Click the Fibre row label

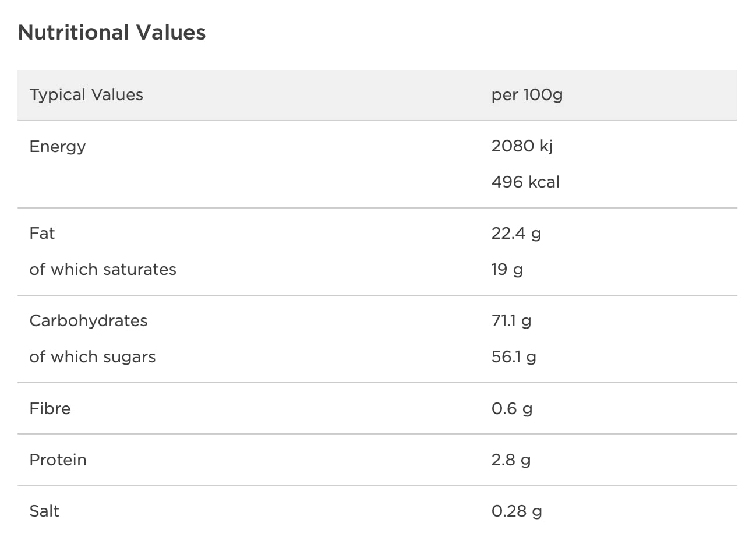[x=50, y=408]
